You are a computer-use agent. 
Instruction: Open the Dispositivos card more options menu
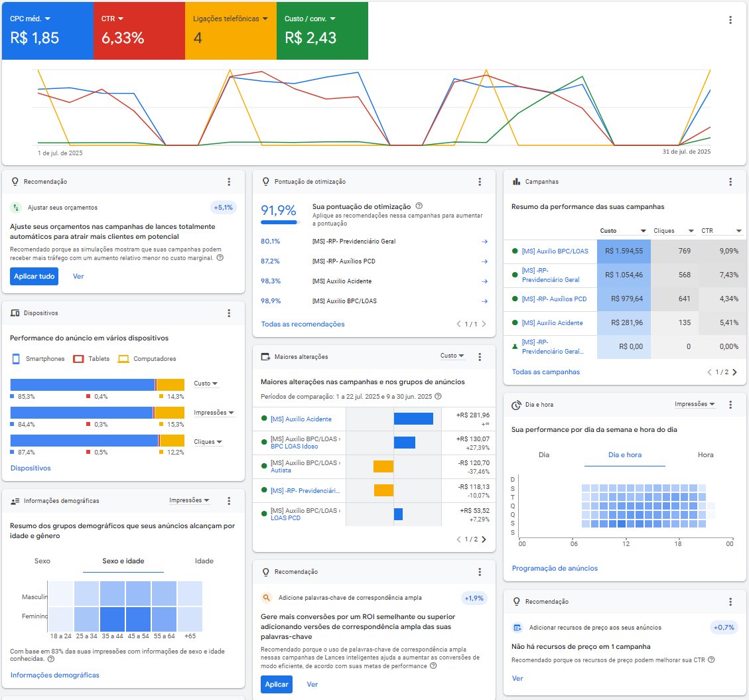(229, 313)
